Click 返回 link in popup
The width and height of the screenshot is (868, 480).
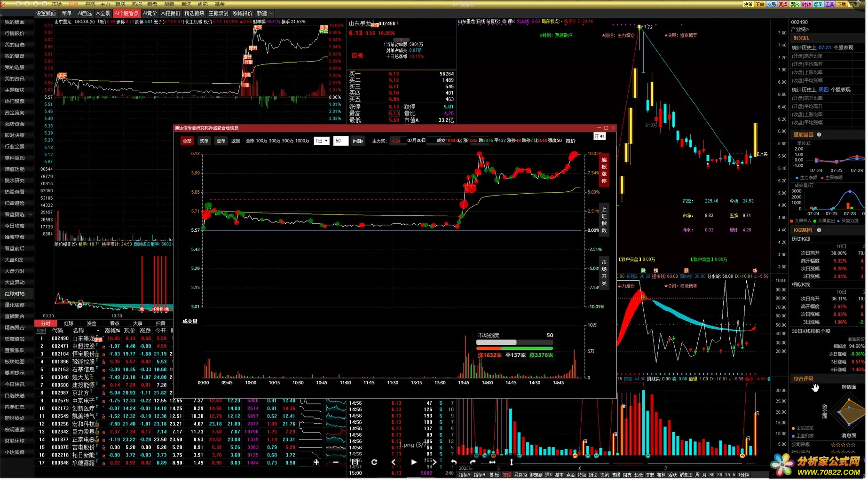(x=236, y=141)
